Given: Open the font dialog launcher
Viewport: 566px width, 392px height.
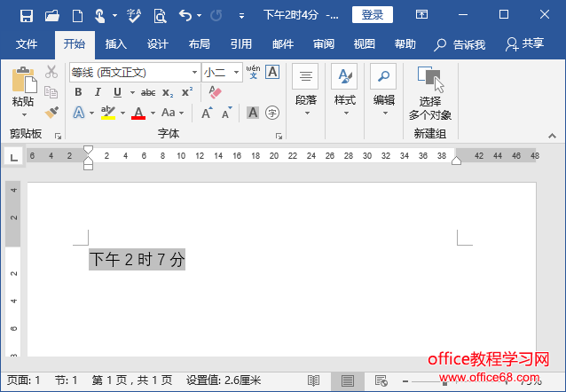Looking at the screenshot, I should pos(279,136).
